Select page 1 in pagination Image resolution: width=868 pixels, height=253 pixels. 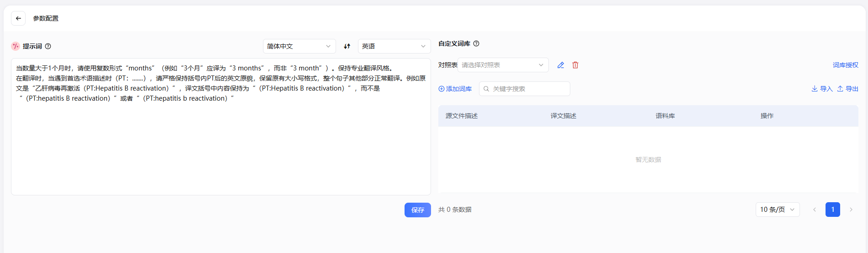click(833, 210)
